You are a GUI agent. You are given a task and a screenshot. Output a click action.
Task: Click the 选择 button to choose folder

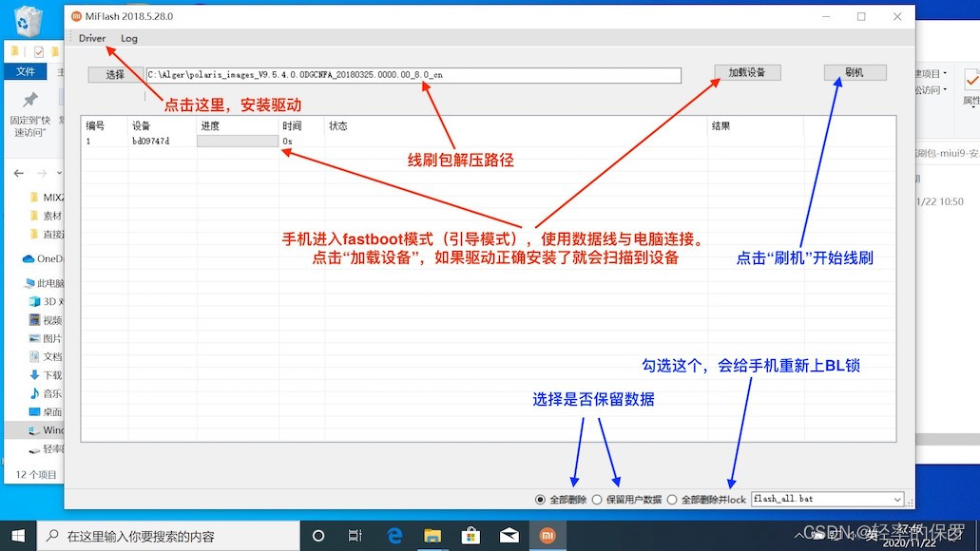tap(115, 74)
